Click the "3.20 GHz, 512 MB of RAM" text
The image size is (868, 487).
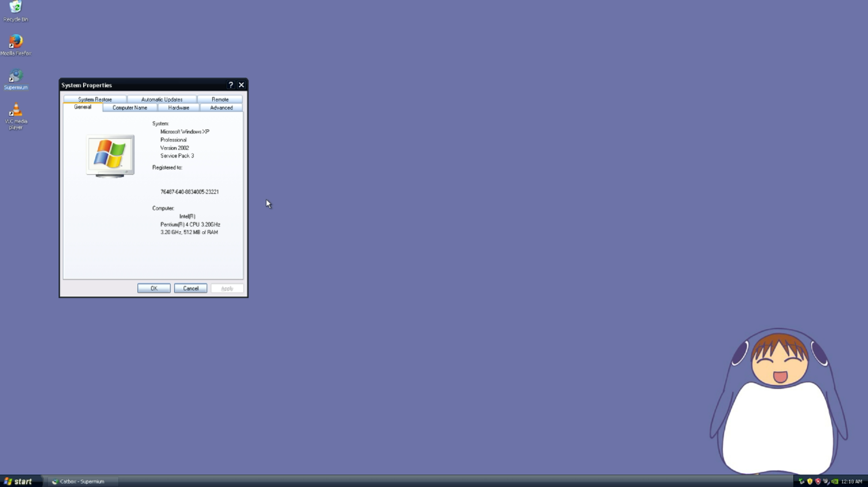(x=189, y=232)
